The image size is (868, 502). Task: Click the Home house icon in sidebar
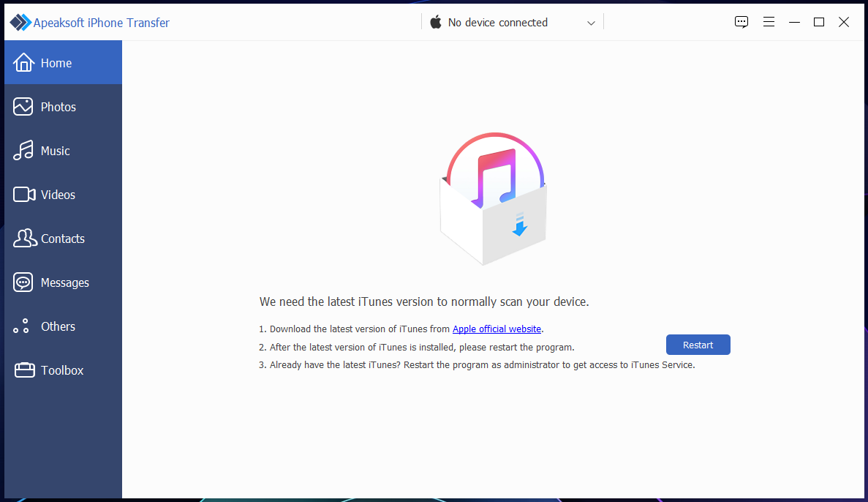[23, 63]
